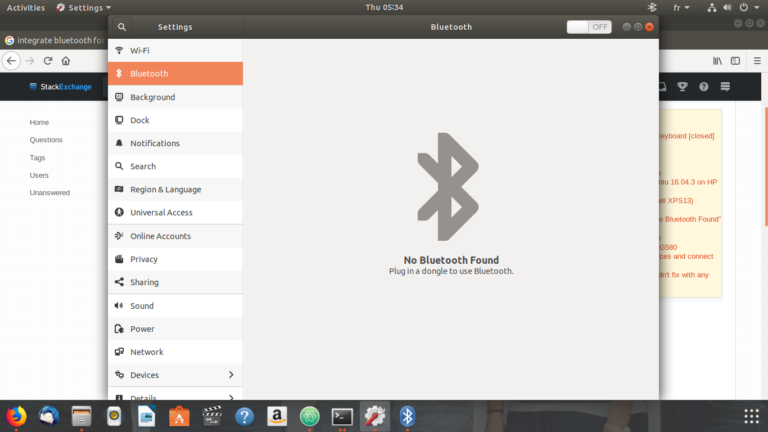The height and width of the screenshot is (432, 768).
Task: Launch Thunderbird mail from the dock
Action: (x=49, y=416)
